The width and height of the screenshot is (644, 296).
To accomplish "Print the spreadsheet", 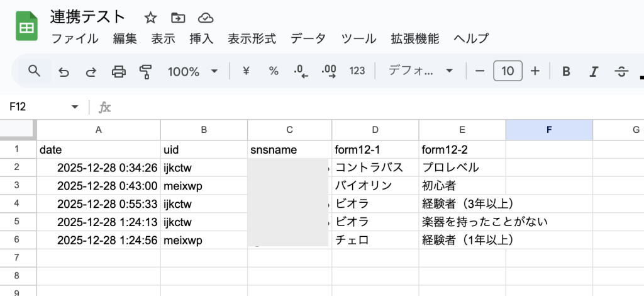I will pos(118,71).
